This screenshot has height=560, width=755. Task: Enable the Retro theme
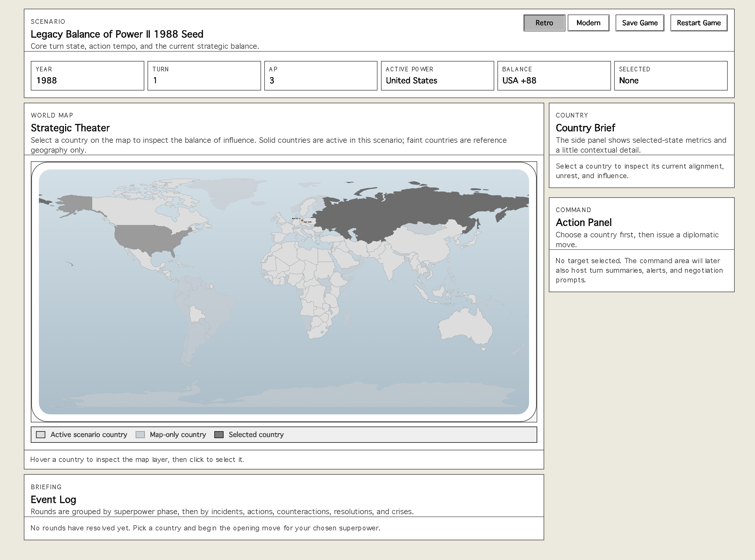click(544, 23)
